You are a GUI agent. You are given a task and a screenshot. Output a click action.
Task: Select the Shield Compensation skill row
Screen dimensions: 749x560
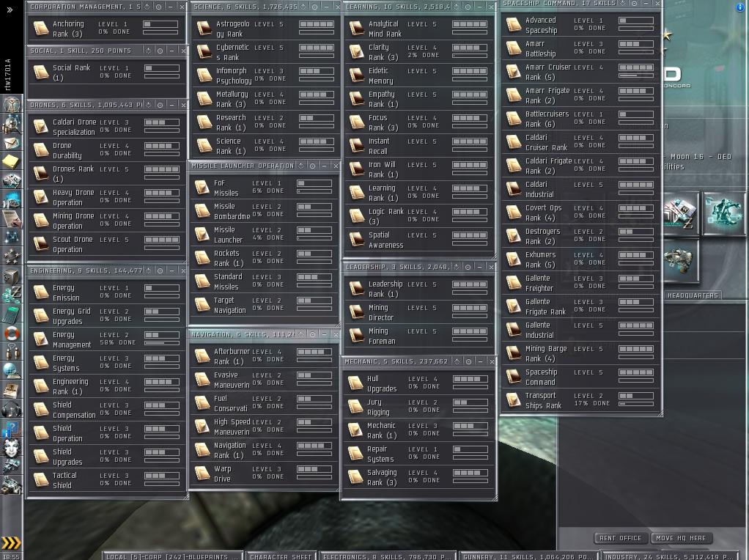point(106,410)
